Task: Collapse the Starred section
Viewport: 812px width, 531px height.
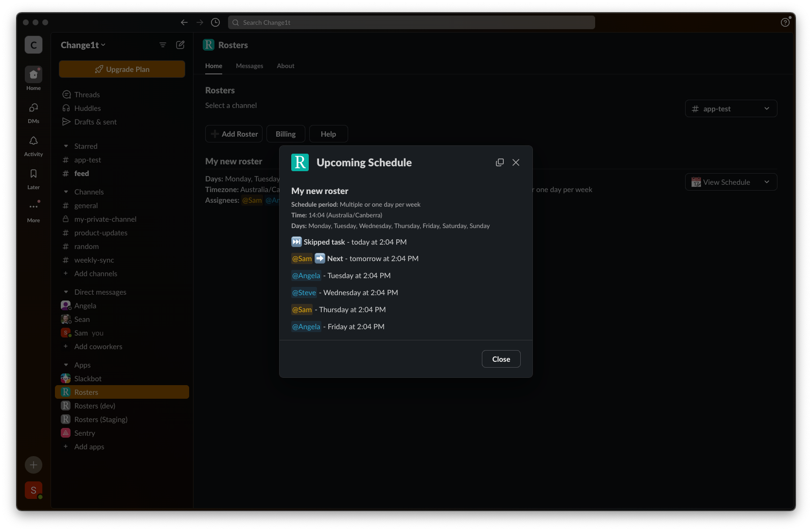Action: tap(66, 146)
